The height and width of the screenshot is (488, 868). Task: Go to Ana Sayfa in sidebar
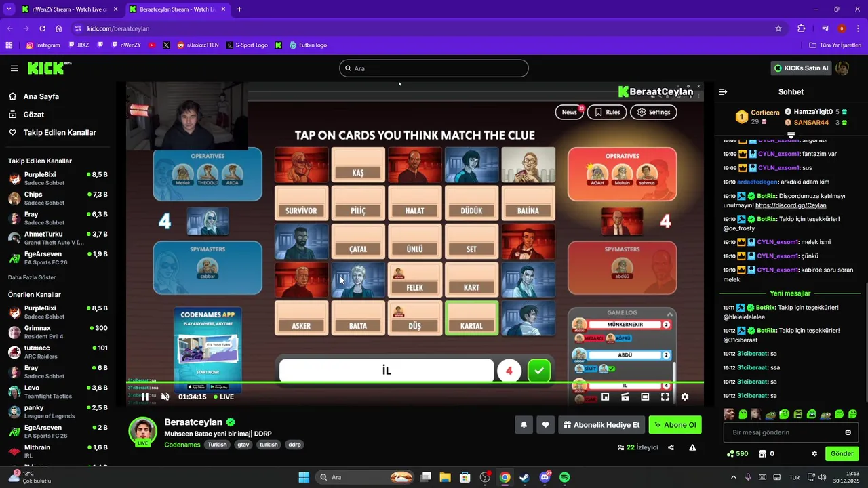click(x=41, y=96)
